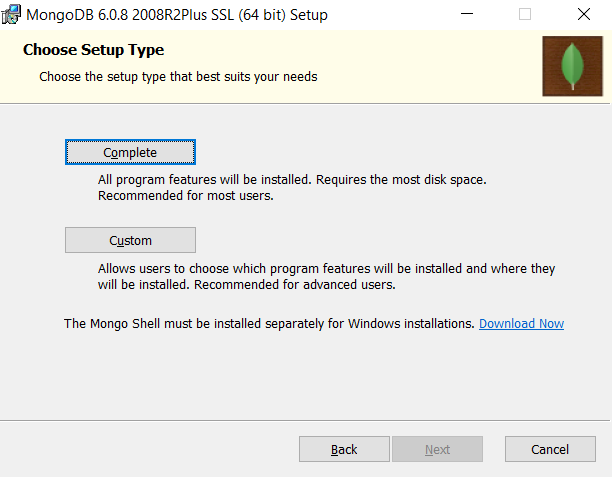The width and height of the screenshot is (612, 477).
Task: Click "Recommended for advanced users" text
Action: click(295, 285)
